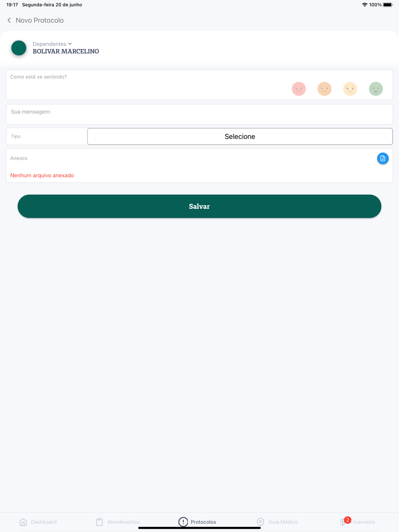Select the smiling yellow face mood
399x532 pixels.
click(x=350, y=89)
